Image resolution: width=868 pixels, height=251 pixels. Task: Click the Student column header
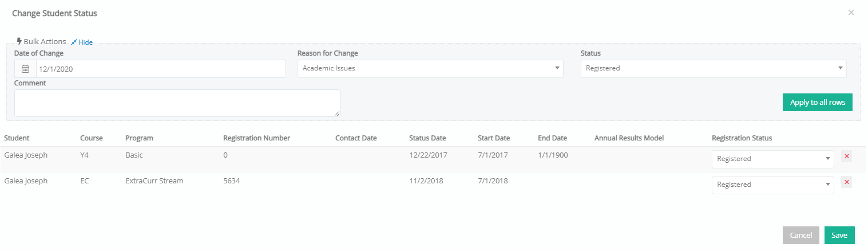tap(17, 138)
